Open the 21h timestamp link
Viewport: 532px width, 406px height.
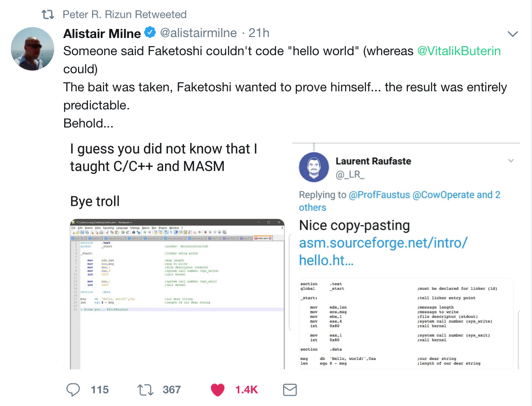coord(259,33)
